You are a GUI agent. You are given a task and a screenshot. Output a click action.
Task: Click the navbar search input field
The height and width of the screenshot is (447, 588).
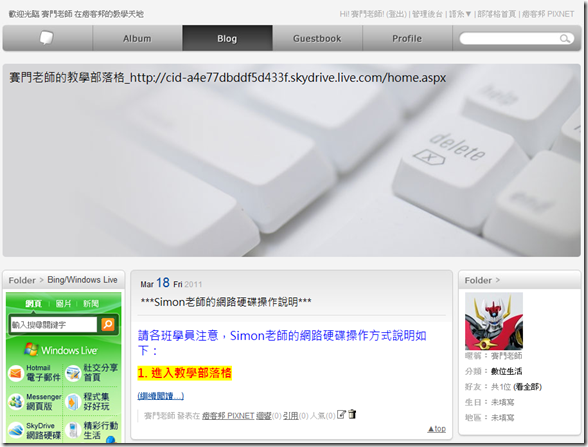[x=509, y=38]
